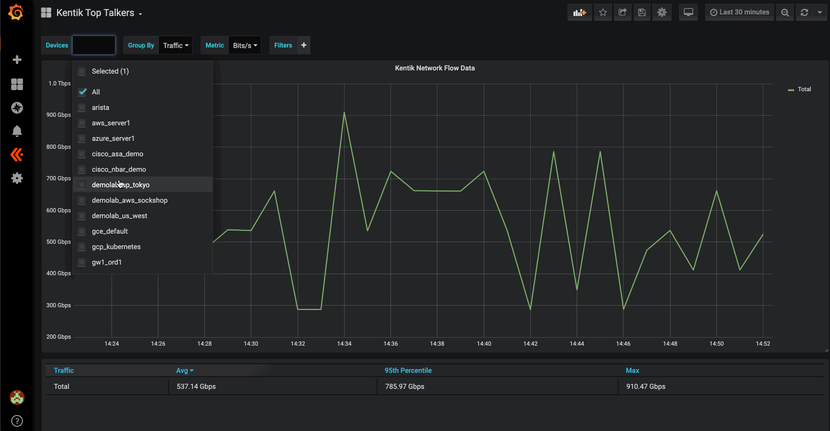Open the Group By Traffic dropdown

175,46
